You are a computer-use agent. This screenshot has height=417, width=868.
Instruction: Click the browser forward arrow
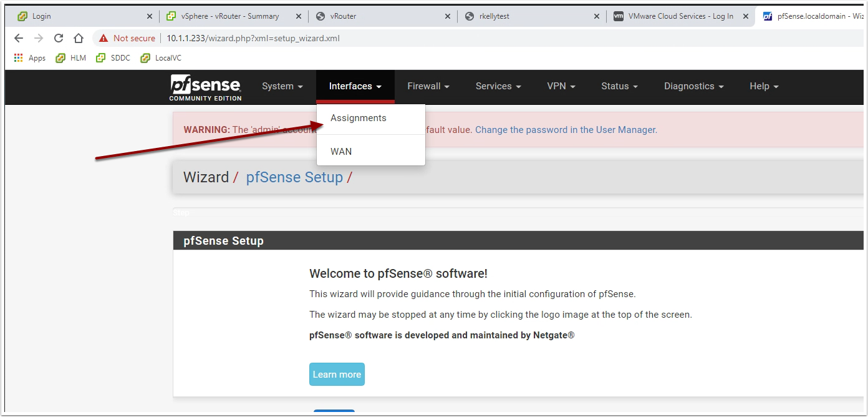click(39, 38)
